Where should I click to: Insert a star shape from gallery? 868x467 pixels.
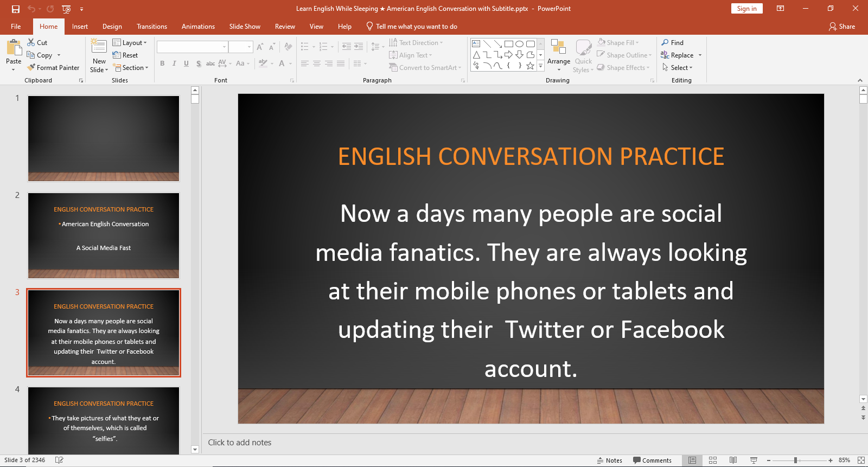[x=530, y=66]
